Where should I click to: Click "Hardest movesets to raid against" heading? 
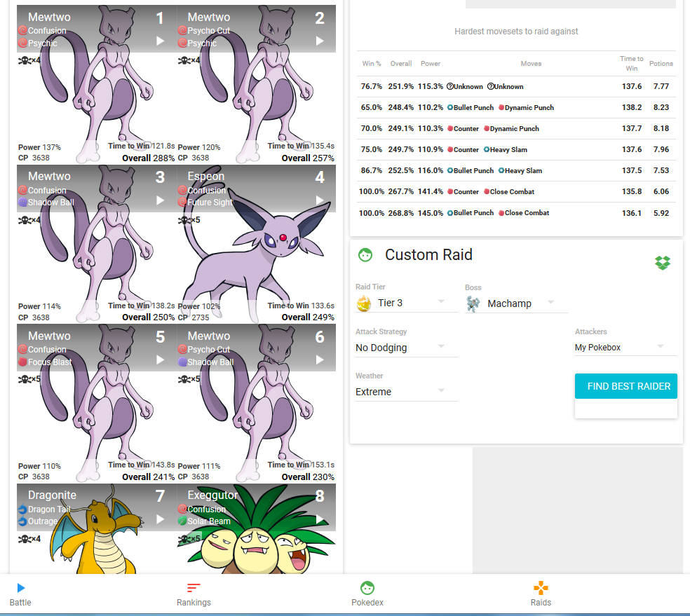516,32
